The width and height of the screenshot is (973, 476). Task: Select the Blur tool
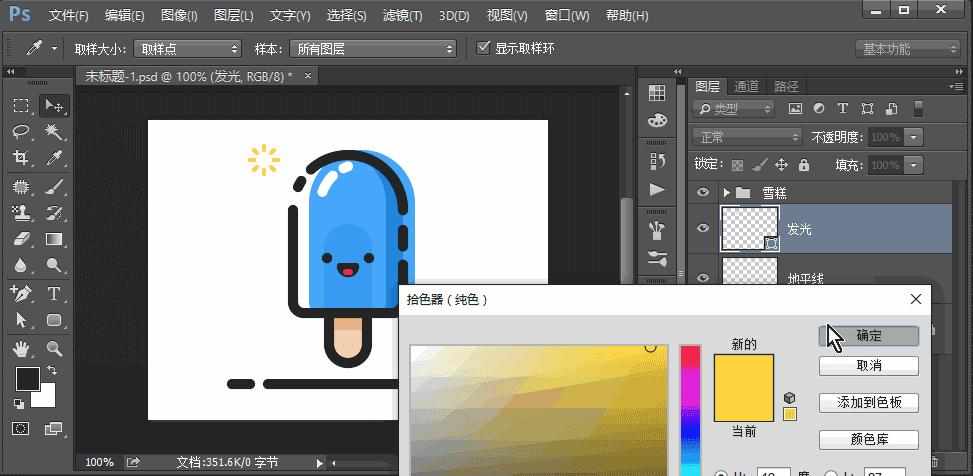(x=22, y=265)
